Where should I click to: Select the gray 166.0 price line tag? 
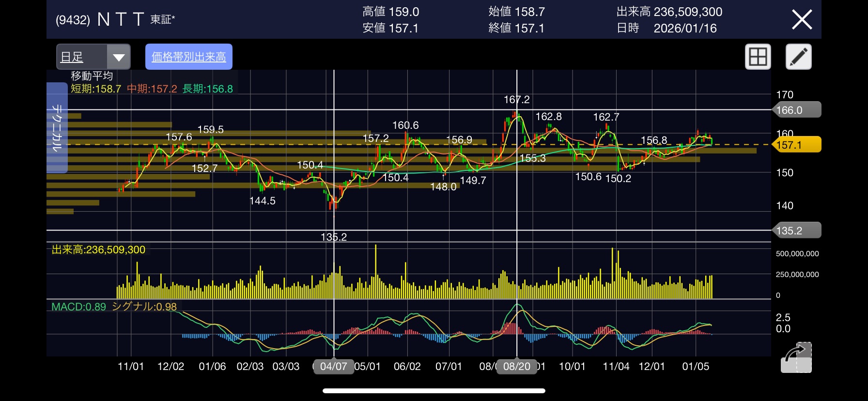pos(797,110)
